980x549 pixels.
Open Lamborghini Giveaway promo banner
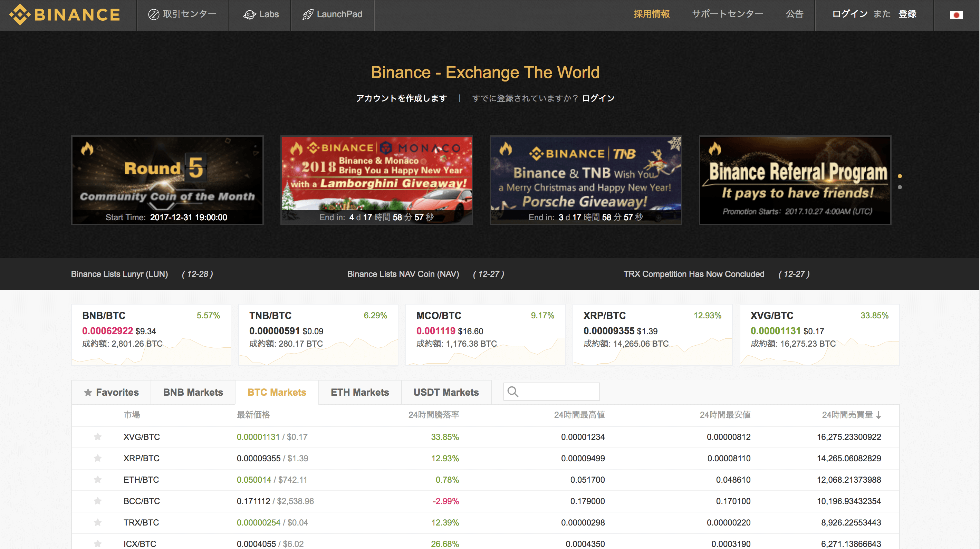coord(376,180)
